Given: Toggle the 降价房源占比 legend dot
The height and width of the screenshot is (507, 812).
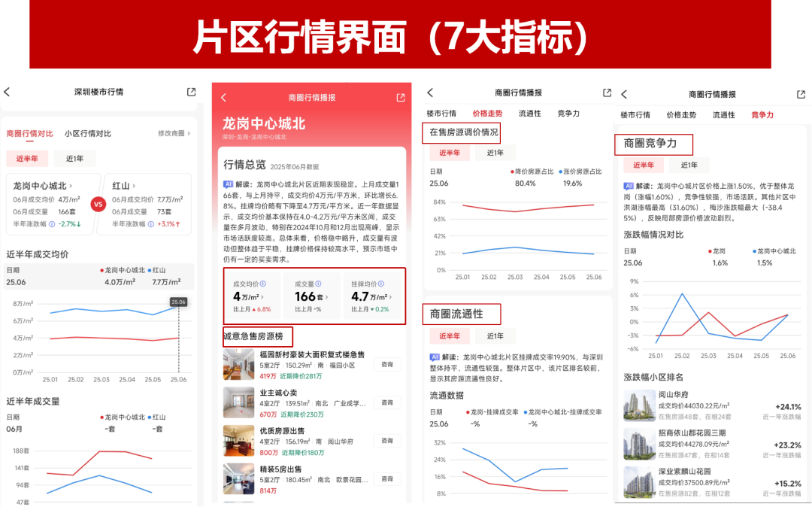Looking at the screenshot, I should point(512,172).
